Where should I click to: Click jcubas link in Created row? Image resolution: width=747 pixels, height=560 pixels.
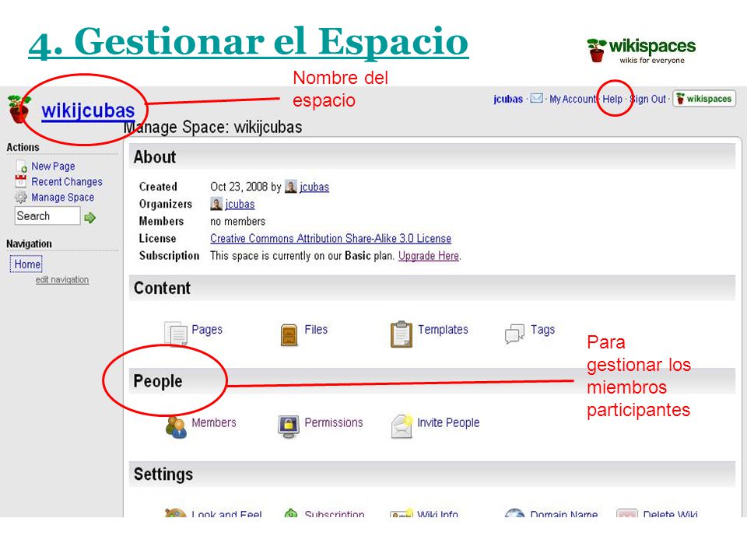(x=314, y=187)
